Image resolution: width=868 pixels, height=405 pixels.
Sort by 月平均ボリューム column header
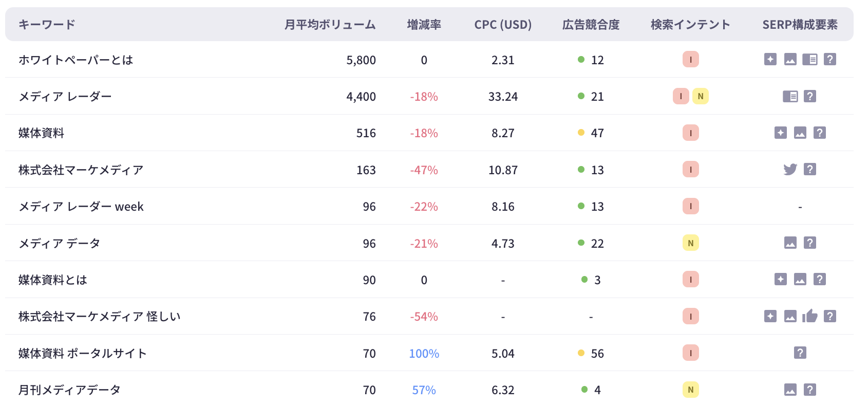(x=330, y=25)
